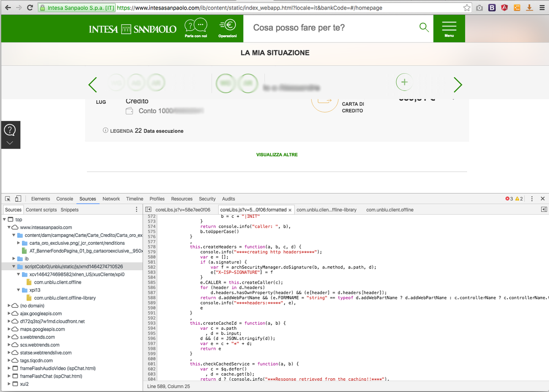
Task: Close the DevTools panel
Action: (x=543, y=199)
